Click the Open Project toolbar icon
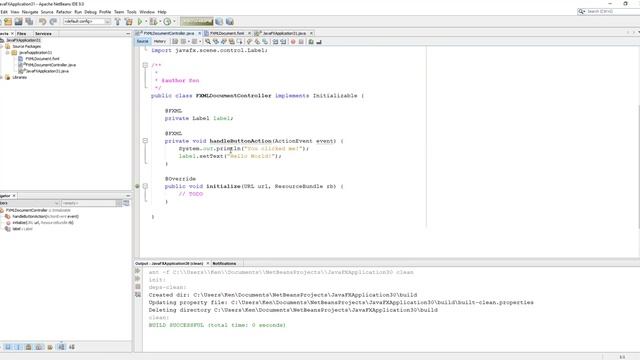The height and width of the screenshot is (360, 640). click(8, 21)
